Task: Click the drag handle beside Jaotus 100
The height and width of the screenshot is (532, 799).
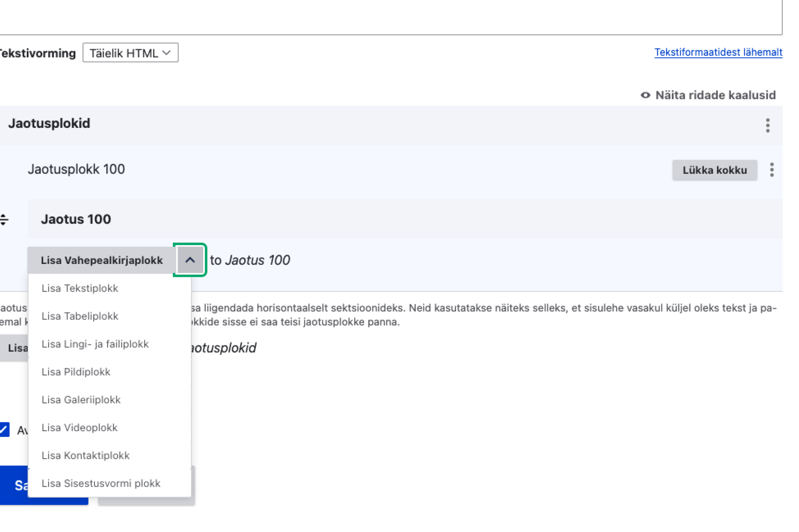Action: 4,219
